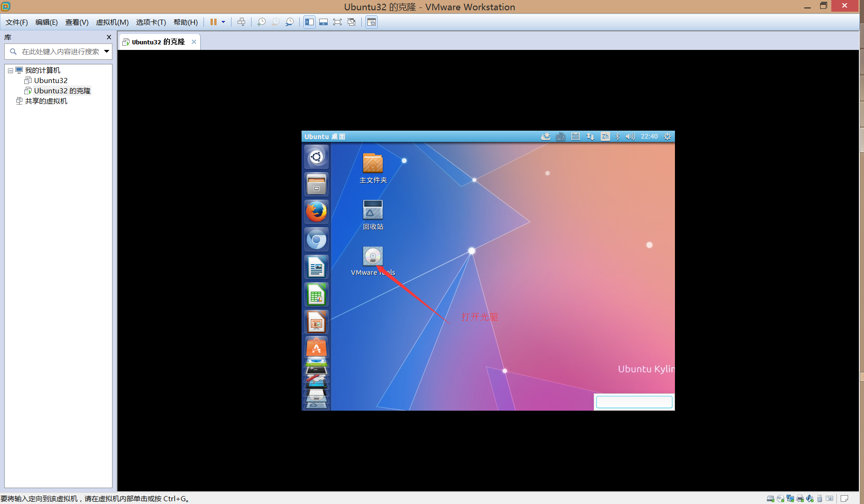Screen dimensions: 864x504
Task: Click the 22:40 clock in Ubuntu panel
Action: click(649, 136)
